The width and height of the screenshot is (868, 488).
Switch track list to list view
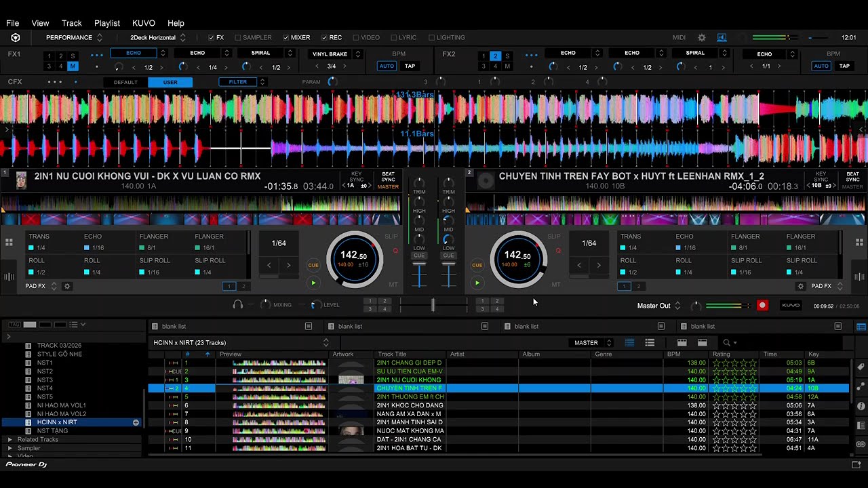(629, 343)
